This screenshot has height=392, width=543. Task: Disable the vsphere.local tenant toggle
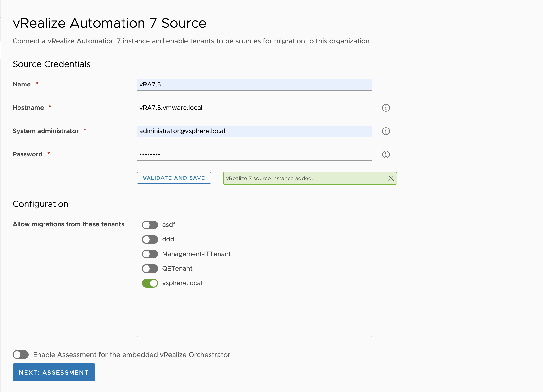[150, 283]
